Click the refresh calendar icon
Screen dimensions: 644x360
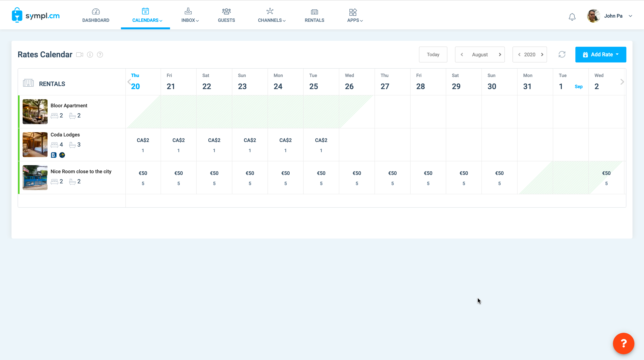click(562, 54)
